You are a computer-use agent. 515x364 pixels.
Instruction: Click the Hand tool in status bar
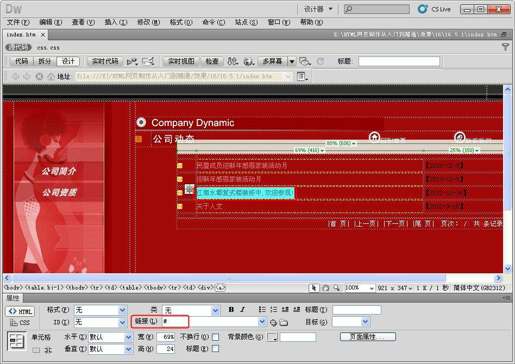(x=325, y=288)
